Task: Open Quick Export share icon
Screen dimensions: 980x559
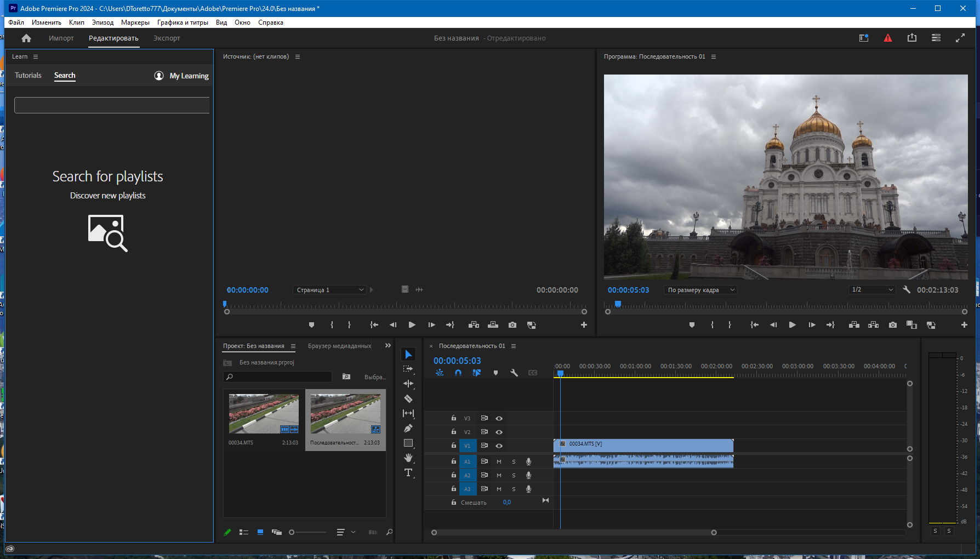Action: [x=912, y=38]
